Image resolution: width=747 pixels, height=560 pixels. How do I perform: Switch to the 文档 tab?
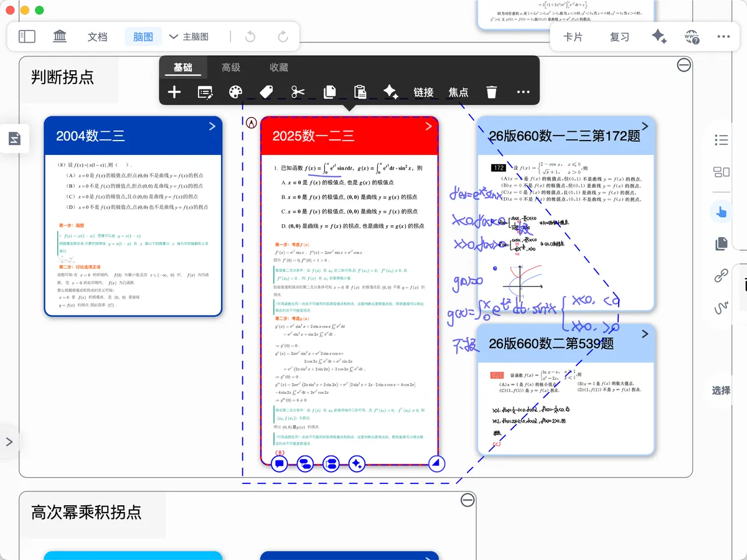tap(98, 37)
